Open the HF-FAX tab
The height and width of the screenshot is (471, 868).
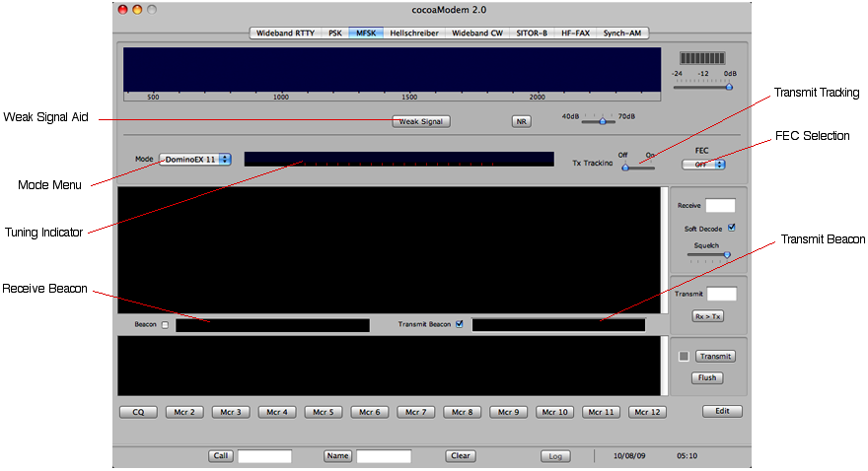point(575,34)
